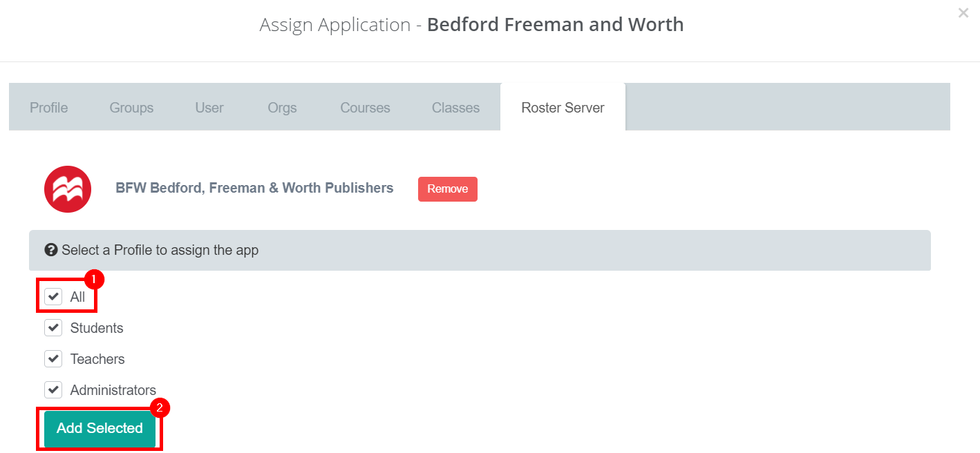
Task: Uncheck the Students checkbox
Action: tap(53, 327)
